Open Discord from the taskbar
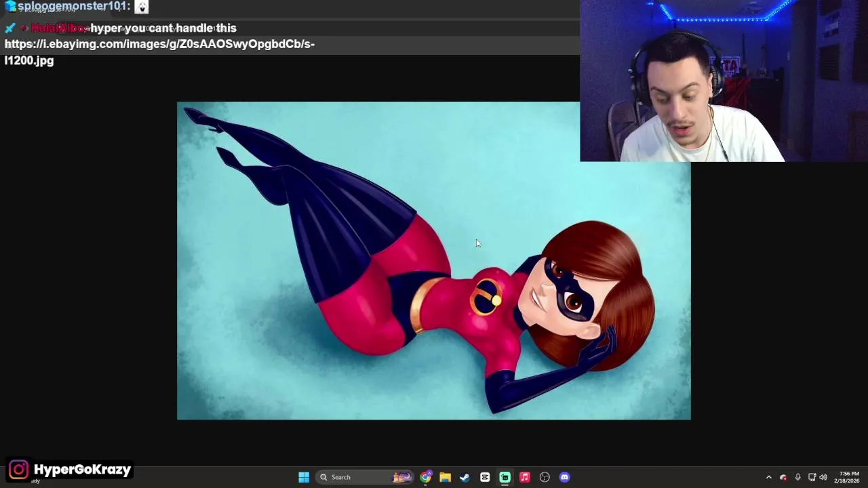 pos(564,477)
